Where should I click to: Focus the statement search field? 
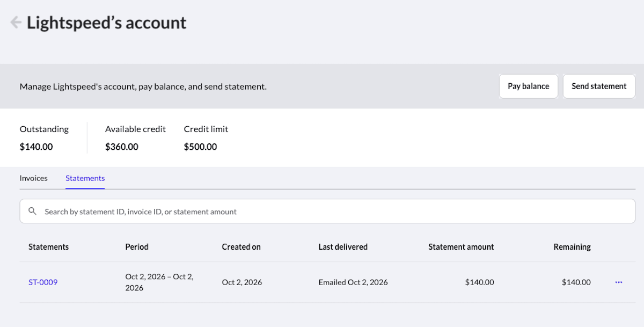point(327,212)
